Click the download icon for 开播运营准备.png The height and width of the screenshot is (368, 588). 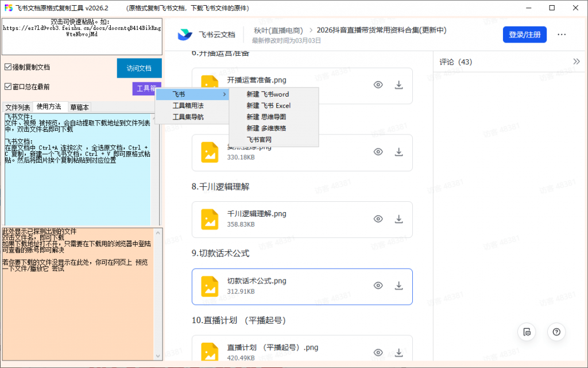coord(399,85)
